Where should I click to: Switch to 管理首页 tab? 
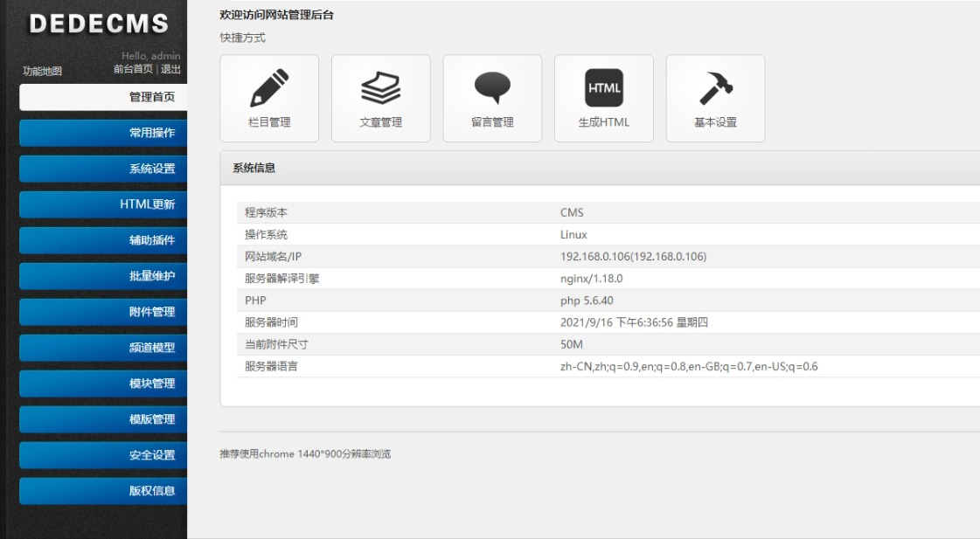101,97
